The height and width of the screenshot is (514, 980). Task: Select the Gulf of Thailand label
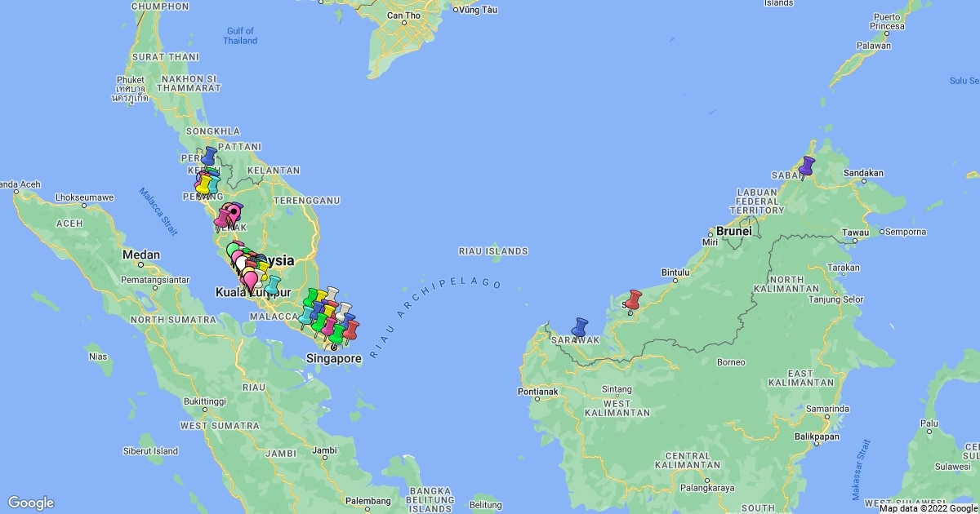point(240,36)
